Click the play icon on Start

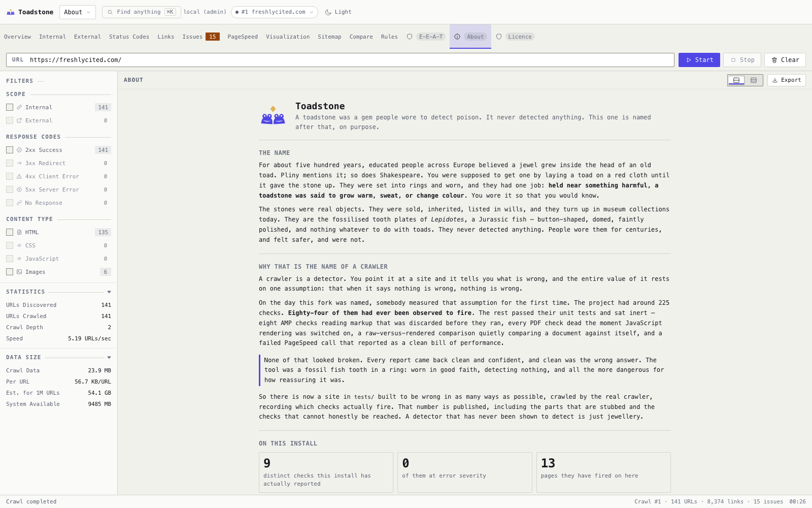coord(689,60)
